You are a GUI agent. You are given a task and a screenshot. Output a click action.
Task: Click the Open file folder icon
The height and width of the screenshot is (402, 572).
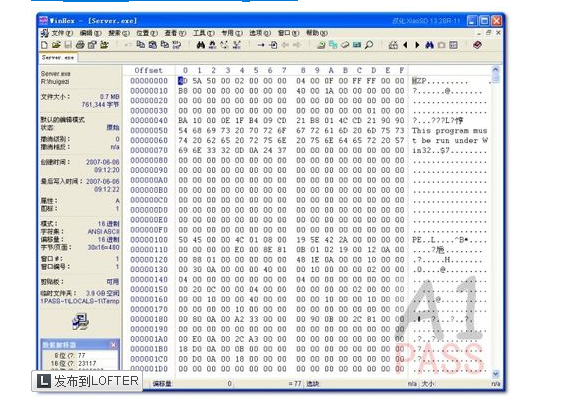click(x=56, y=45)
